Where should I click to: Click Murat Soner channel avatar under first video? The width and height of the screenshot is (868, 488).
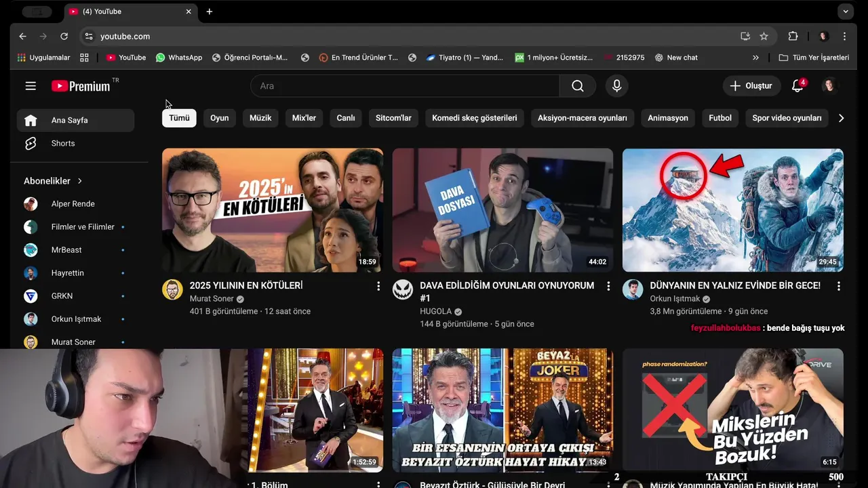(172, 289)
